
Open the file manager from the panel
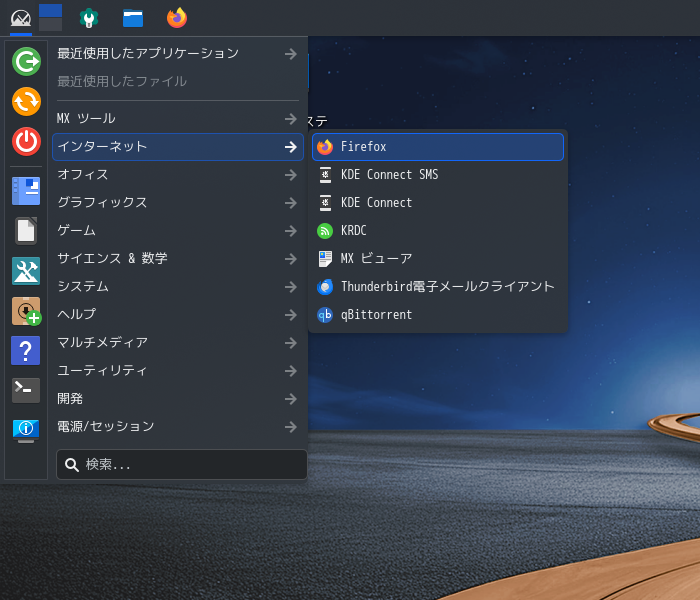point(133,18)
